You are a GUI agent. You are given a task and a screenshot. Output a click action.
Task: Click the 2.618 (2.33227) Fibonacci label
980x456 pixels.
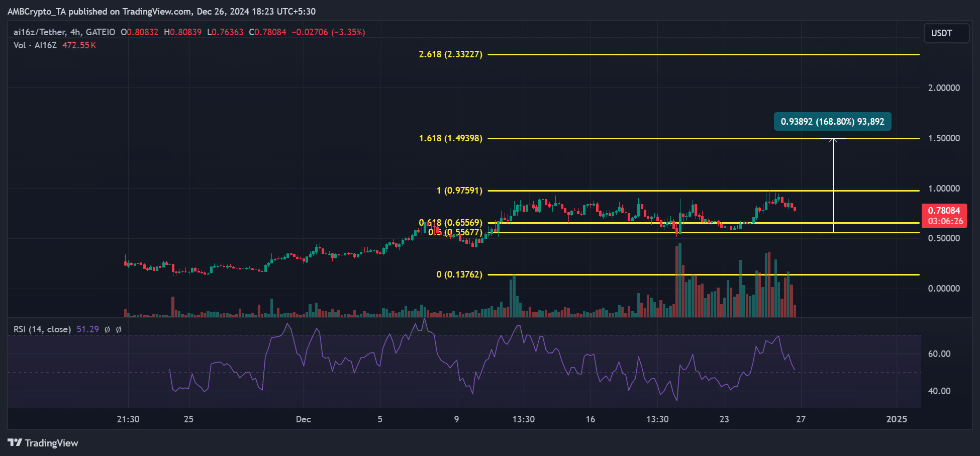click(x=450, y=54)
